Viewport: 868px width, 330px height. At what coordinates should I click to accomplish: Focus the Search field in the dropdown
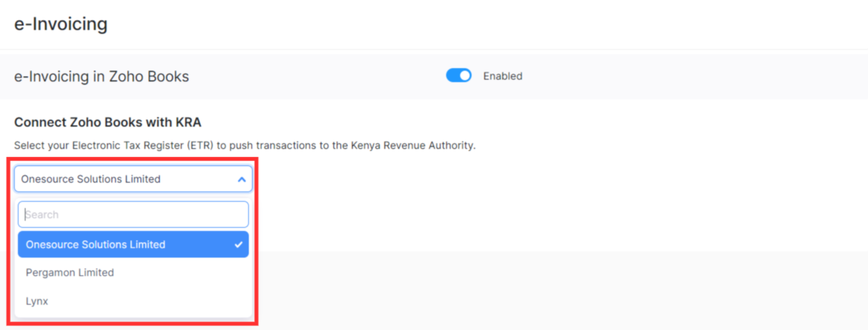tap(133, 215)
